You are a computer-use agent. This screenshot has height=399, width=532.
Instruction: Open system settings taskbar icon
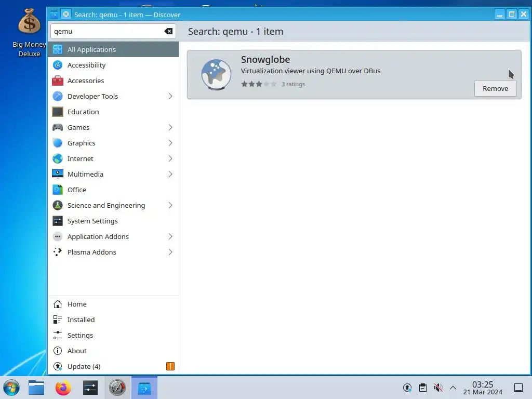pyautogui.click(x=90, y=388)
